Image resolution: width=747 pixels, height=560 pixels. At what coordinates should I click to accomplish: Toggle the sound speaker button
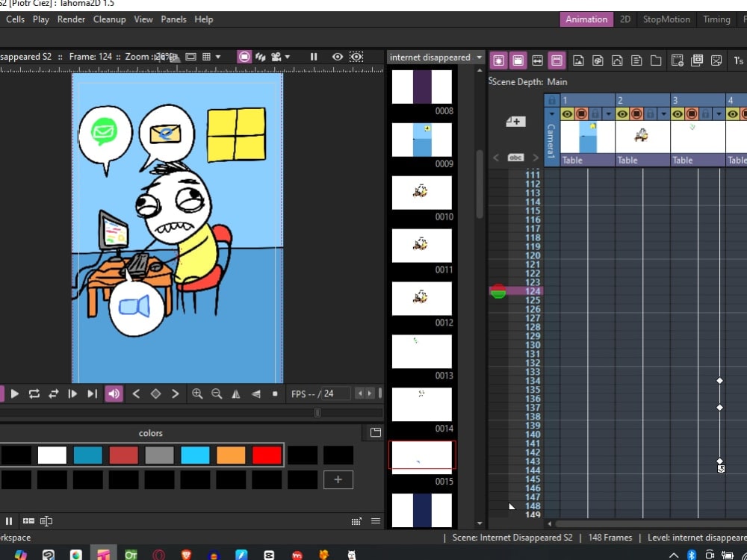tap(114, 393)
